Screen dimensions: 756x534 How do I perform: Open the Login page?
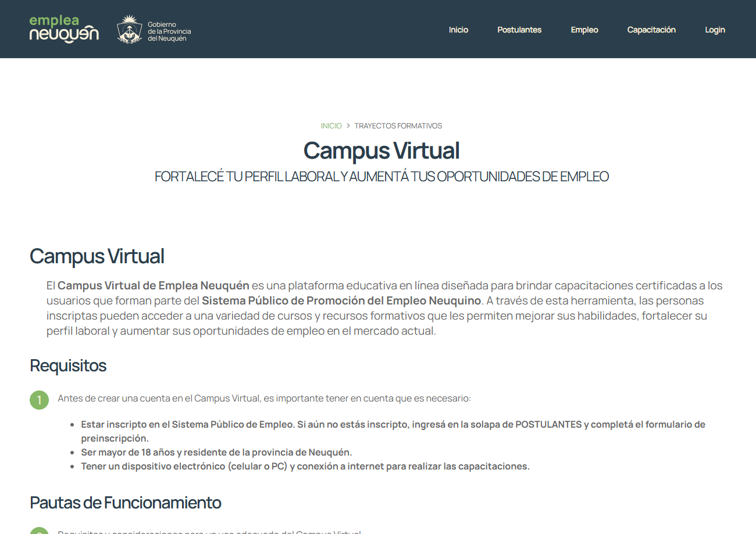pos(715,30)
